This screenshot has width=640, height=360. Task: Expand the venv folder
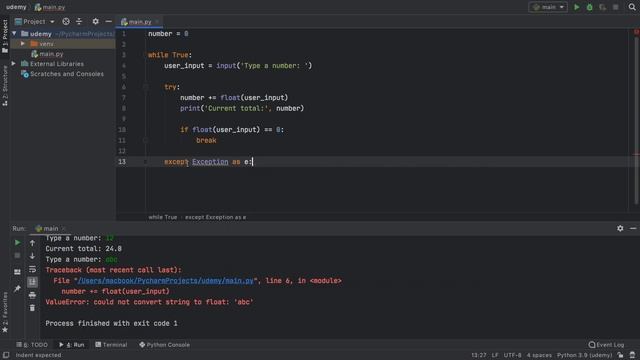(23, 44)
